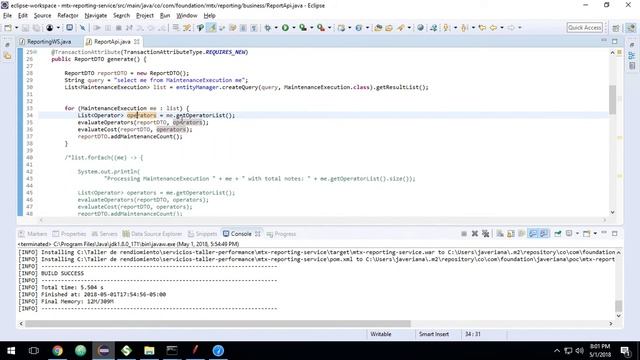Click the Save toolbar icon

point(25,28)
